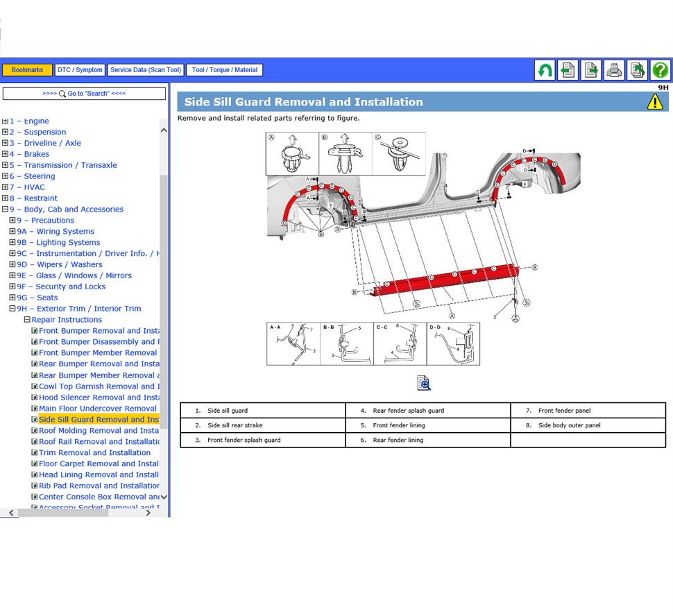
Task: Open Main Floor Undercover Removal page
Action: click(98, 408)
